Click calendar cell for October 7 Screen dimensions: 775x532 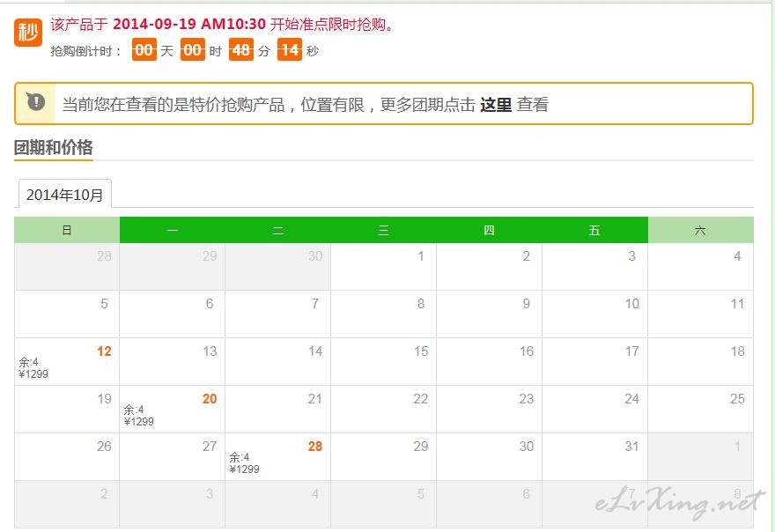(277, 314)
